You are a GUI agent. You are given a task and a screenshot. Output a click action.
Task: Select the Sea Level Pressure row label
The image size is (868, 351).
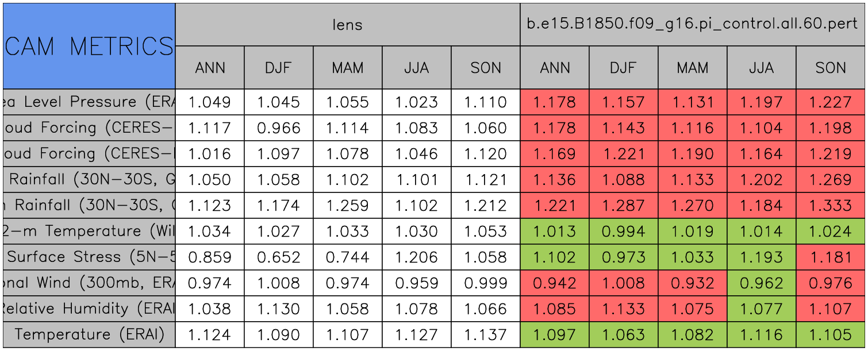[89, 102]
